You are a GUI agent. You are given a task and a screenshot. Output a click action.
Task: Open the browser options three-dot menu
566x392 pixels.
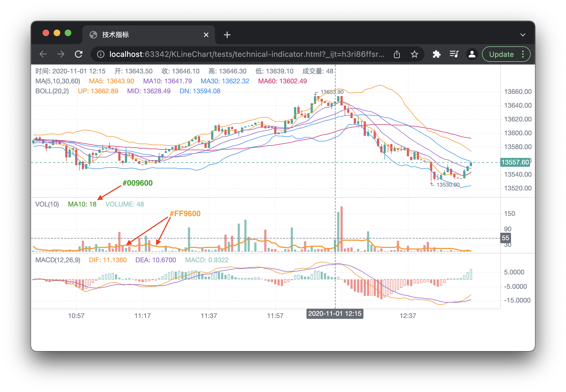point(523,54)
